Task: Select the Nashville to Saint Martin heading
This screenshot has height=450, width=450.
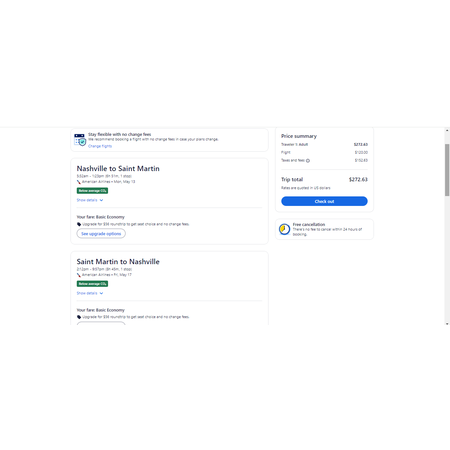Action: pos(118,169)
